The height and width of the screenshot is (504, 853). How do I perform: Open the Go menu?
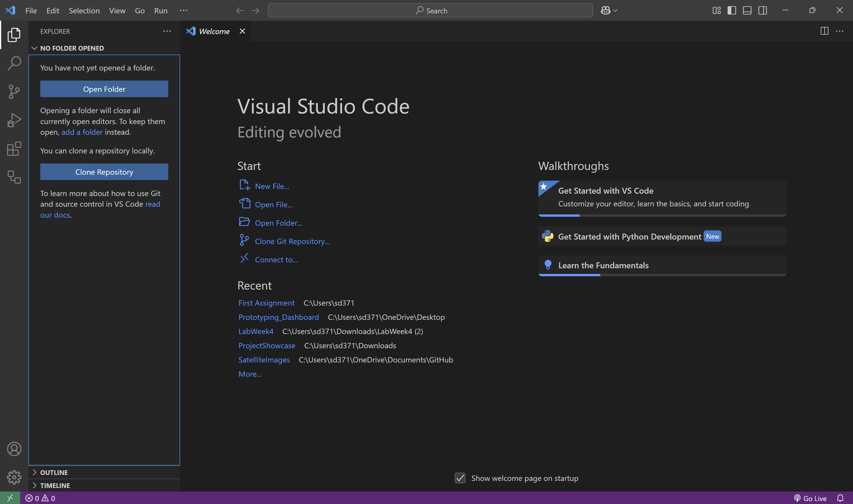[140, 11]
